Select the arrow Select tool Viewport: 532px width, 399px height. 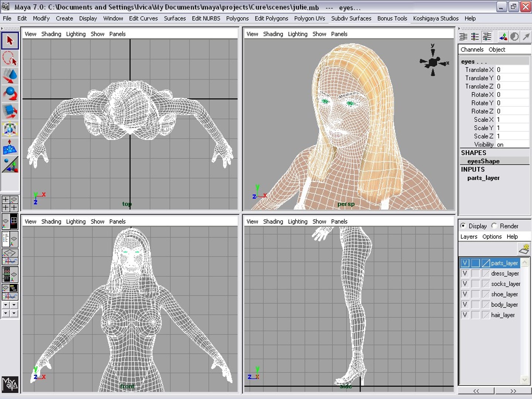pos(10,40)
